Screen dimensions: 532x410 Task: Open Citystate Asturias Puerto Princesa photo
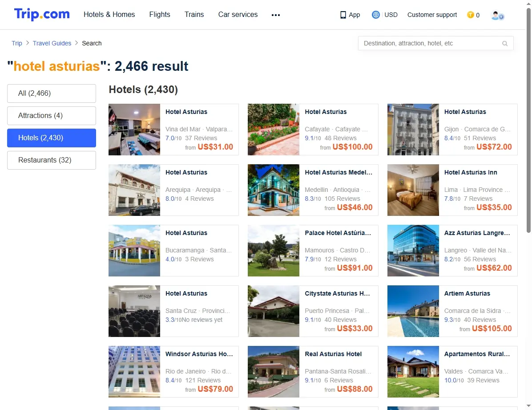(x=274, y=311)
